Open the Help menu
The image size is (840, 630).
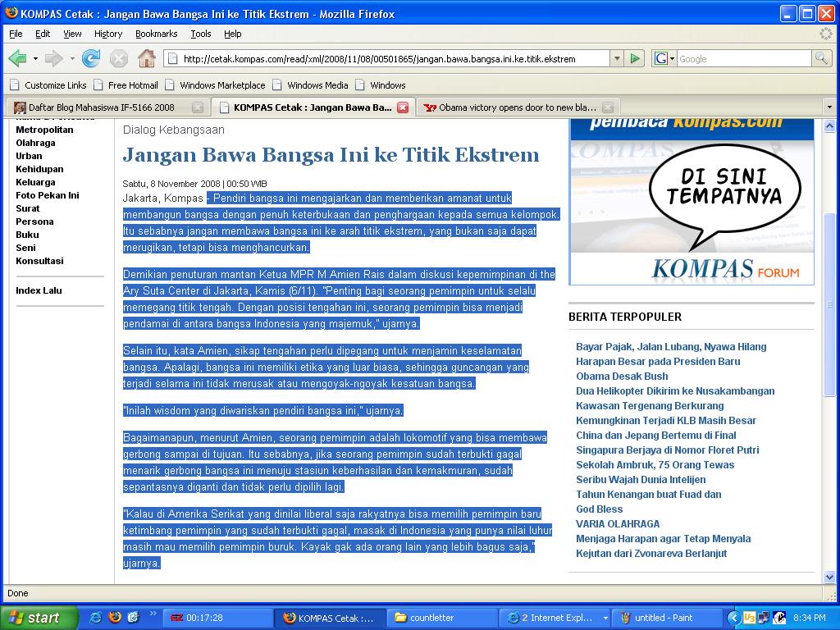(x=232, y=34)
